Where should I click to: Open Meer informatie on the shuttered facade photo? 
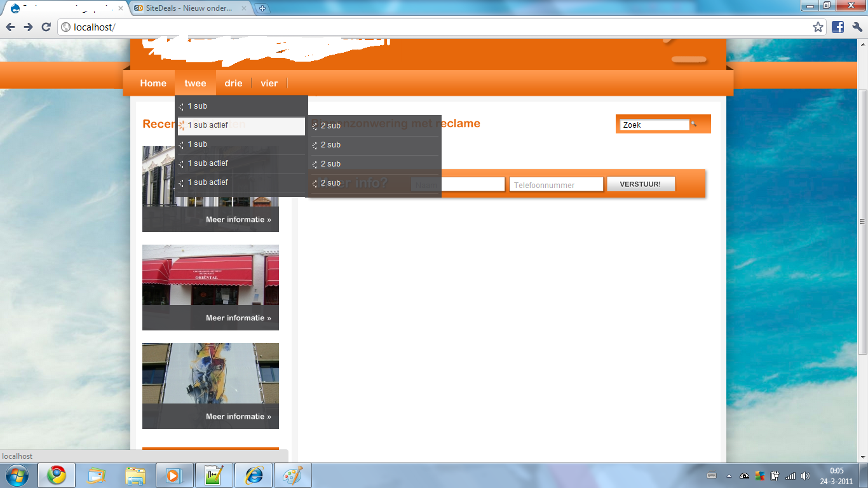(x=238, y=219)
